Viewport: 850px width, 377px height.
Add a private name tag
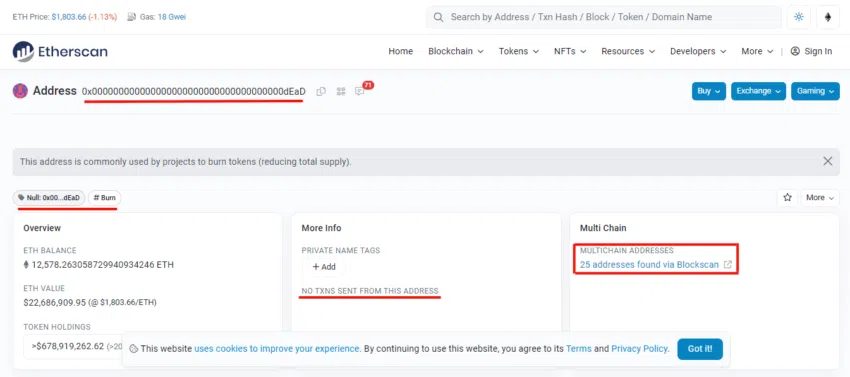pyautogui.click(x=324, y=266)
